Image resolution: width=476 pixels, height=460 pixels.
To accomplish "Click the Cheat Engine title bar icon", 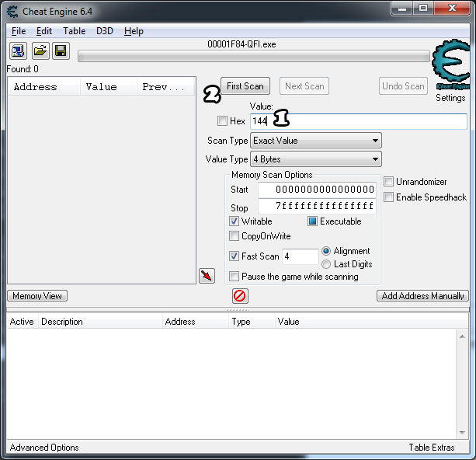I will pyautogui.click(x=12, y=12).
